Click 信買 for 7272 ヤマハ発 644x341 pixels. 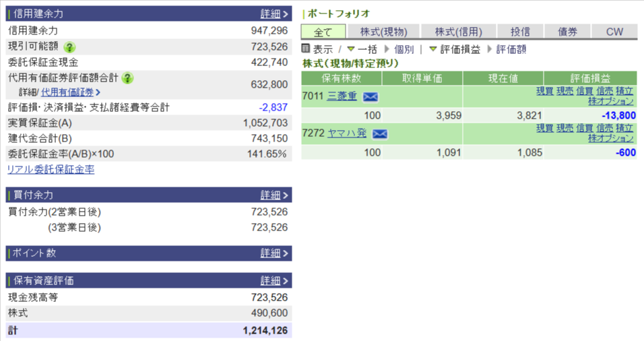(x=585, y=128)
